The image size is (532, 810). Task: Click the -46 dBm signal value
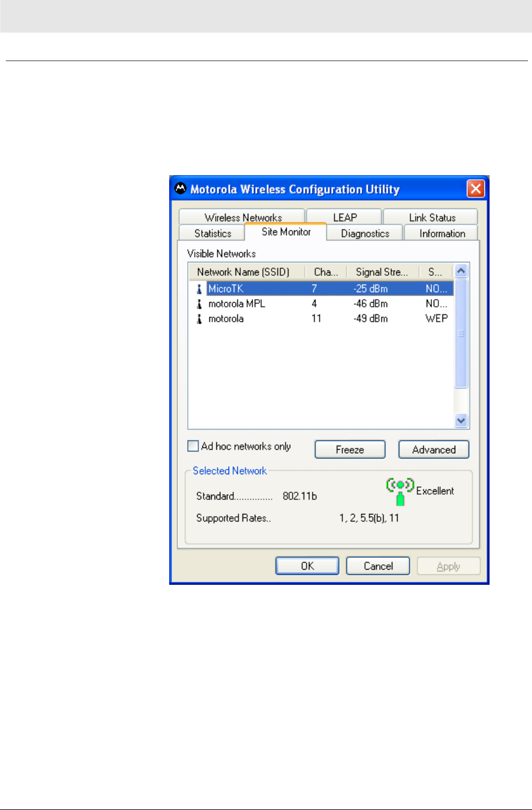coord(370,304)
